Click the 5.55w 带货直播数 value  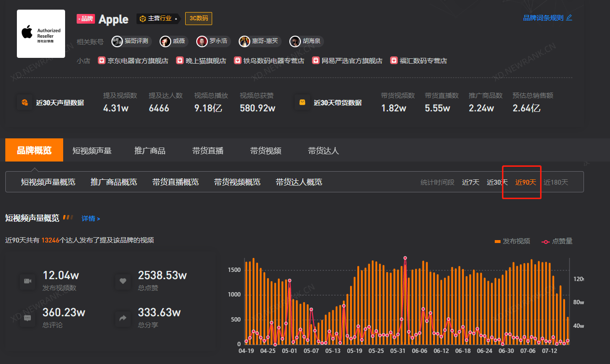[x=437, y=108]
